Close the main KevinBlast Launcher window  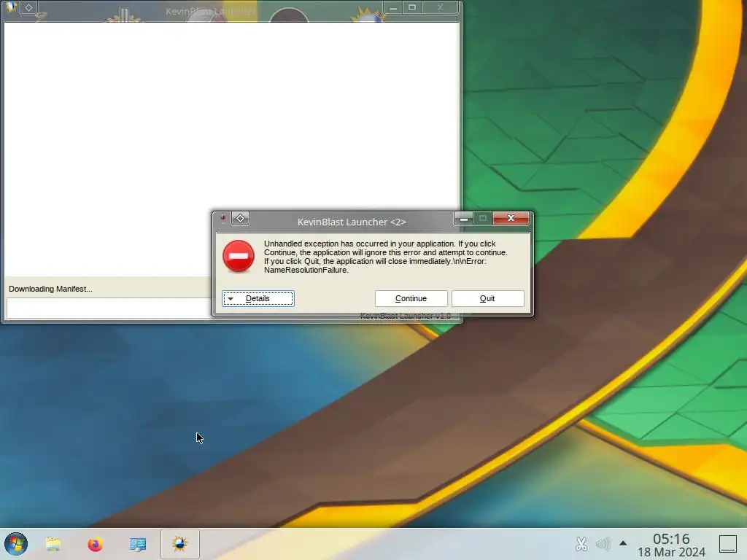pos(440,7)
